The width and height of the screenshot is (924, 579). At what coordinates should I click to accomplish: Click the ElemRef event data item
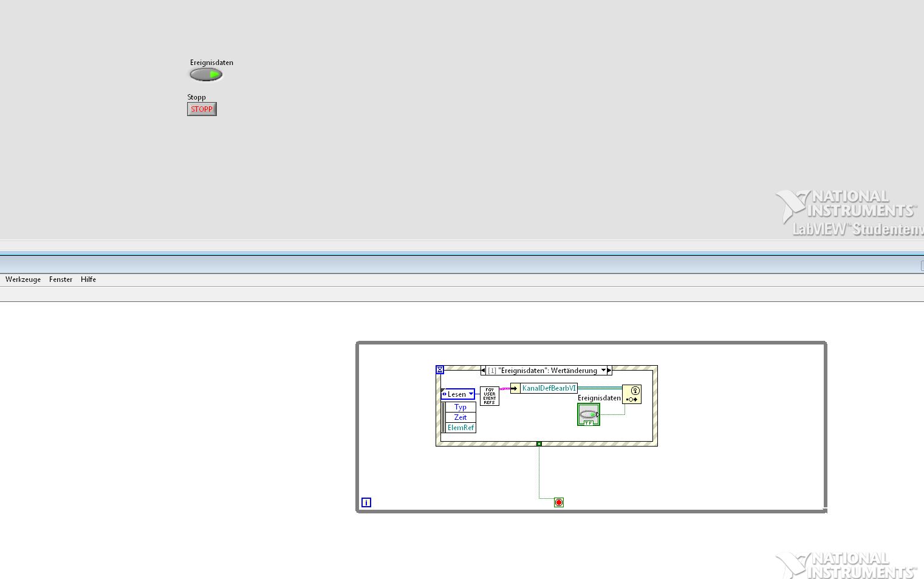click(x=460, y=428)
